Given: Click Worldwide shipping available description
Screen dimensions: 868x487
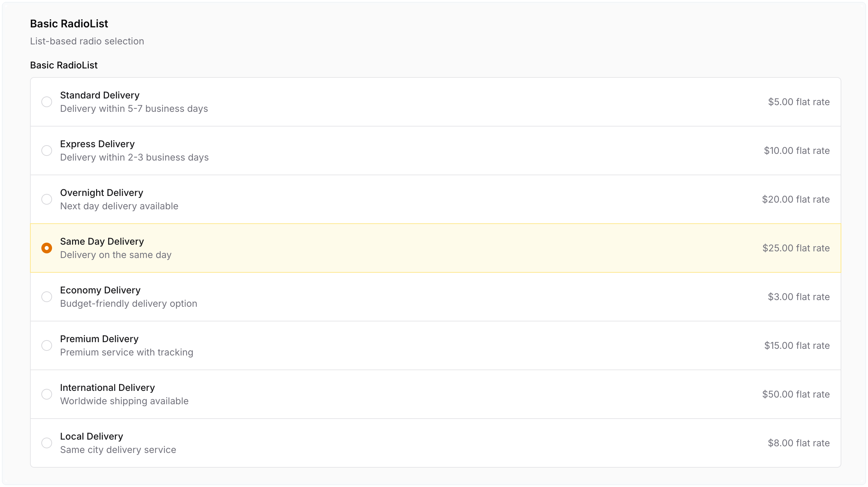Looking at the screenshot, I should pyautogui.click(x=124, y=401).
